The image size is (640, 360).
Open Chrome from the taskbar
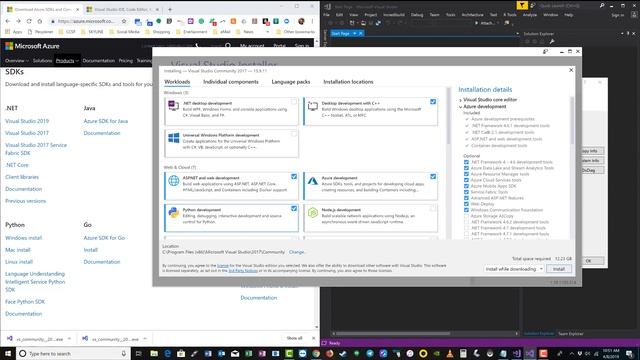(316, 353)
